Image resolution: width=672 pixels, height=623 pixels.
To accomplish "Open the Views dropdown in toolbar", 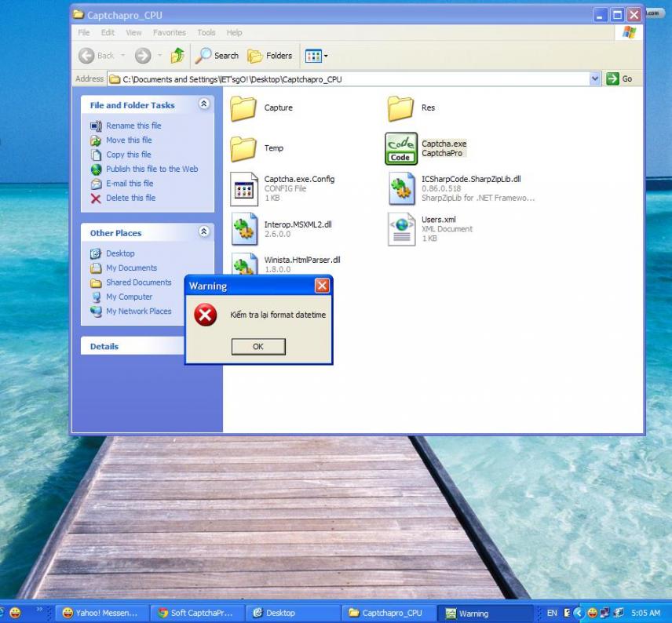I will tap(316, 56).
